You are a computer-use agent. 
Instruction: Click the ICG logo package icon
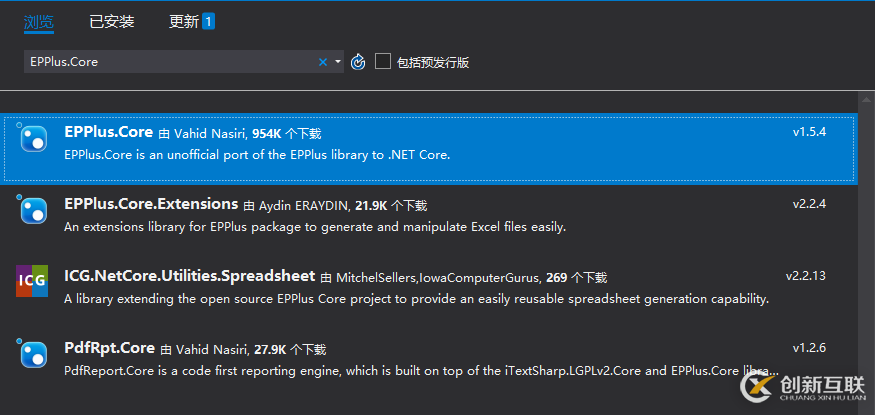[x=32, y=281]
